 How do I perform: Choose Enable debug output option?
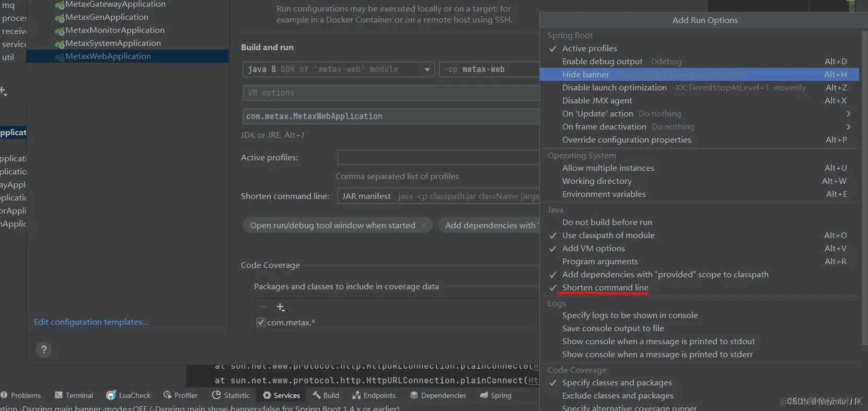point(699,62)
